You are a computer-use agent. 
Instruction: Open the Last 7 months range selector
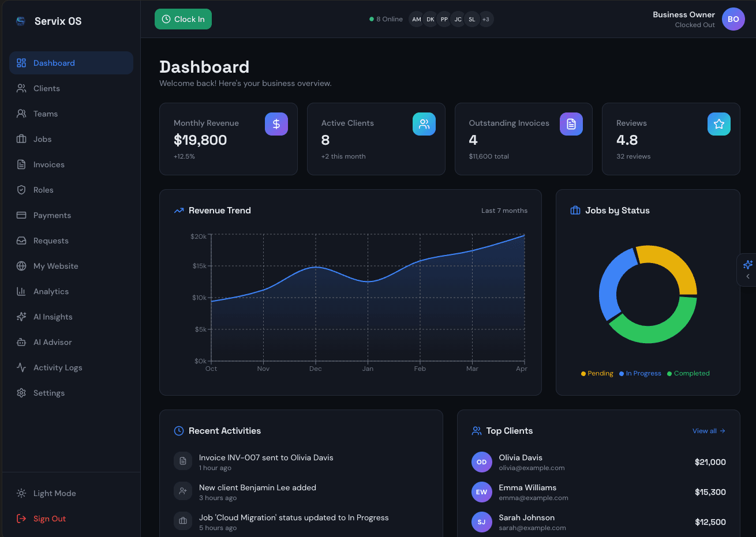click(504, 211)
